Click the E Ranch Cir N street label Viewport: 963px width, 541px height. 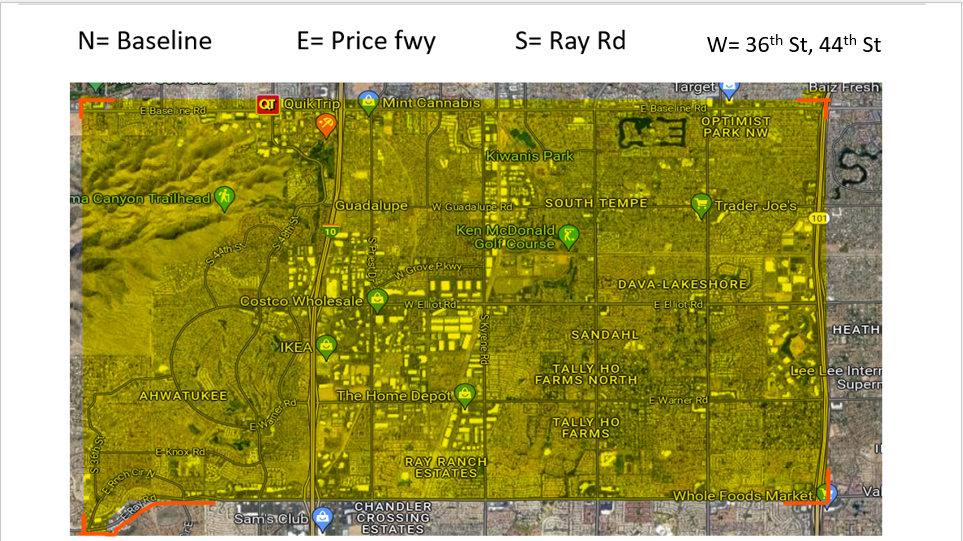[x=128, y=482]
